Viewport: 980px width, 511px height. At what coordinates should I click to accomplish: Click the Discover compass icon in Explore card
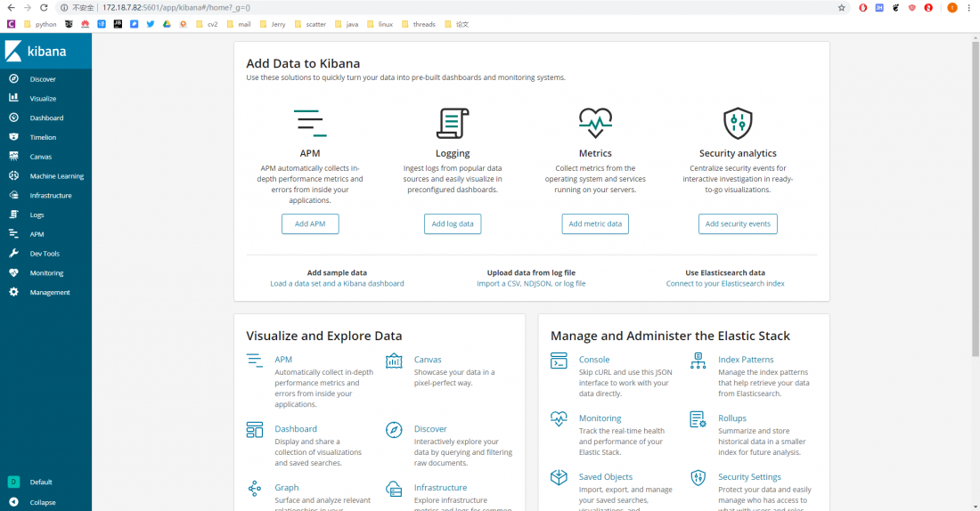tap(394, 430)
